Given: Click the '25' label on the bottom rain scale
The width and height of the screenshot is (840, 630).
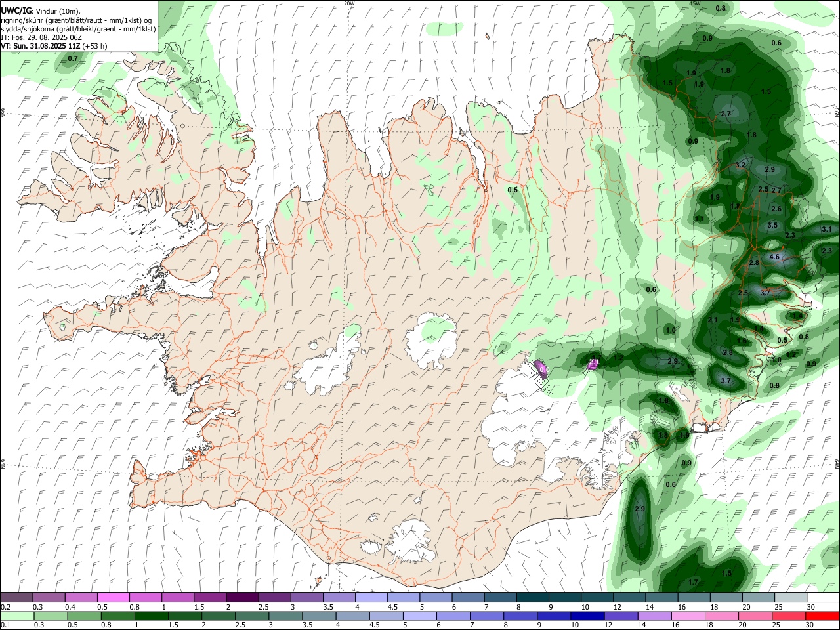Looking at the screenshot, I should click(x=778, y=625).
